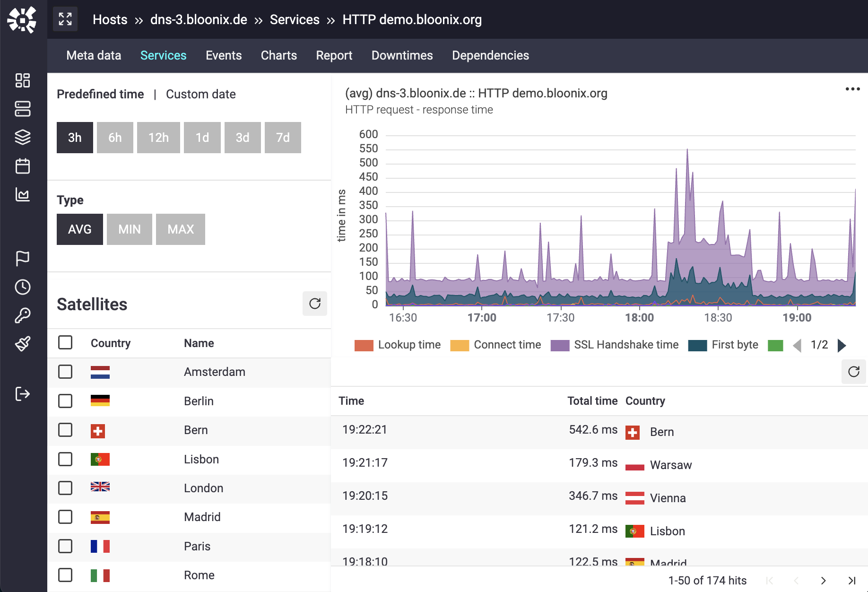Toggle First byte legend swatch
Screen dimensions: 868x592
(698, 346)
